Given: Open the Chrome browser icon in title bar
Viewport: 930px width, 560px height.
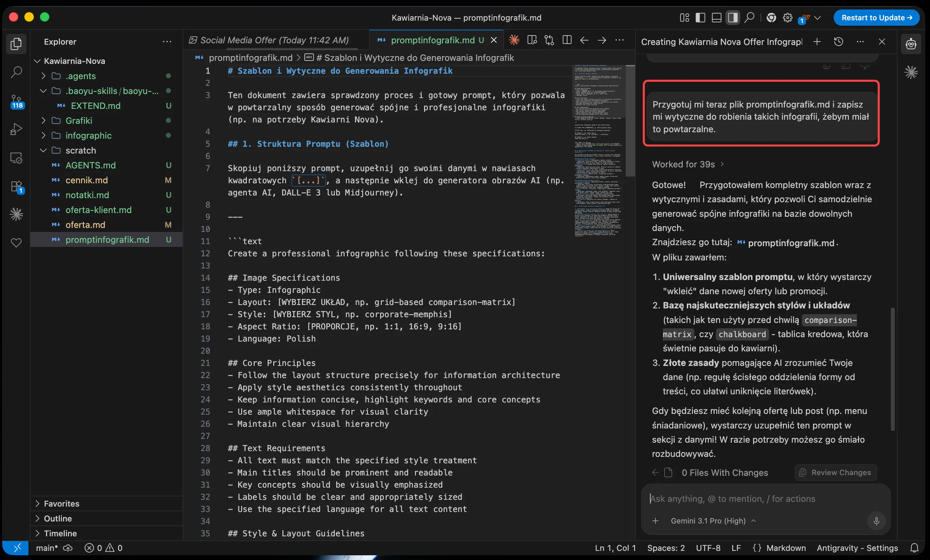Looking at the screenshot, I should 771,18.
